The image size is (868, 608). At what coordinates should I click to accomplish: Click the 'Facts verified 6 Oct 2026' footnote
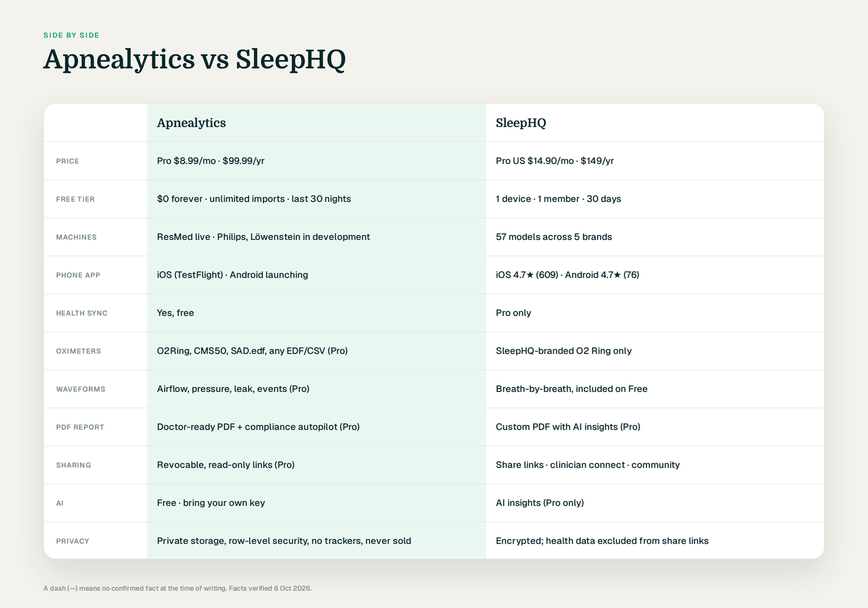tap(270, 588)
